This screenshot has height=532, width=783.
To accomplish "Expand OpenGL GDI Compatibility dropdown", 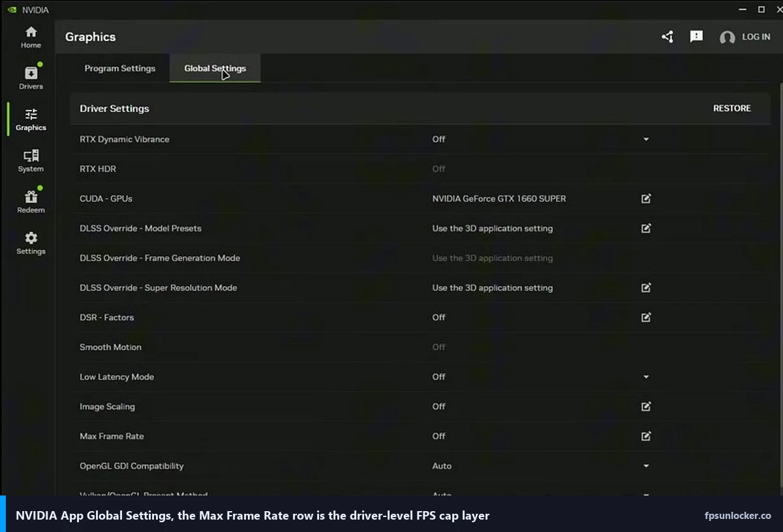I will (646, 466).
